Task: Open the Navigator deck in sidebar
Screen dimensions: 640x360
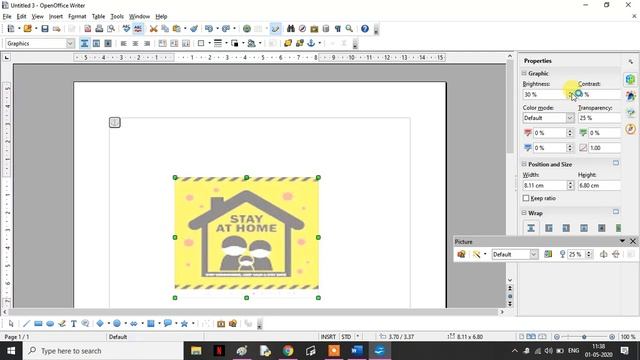Action: (631, 129)
